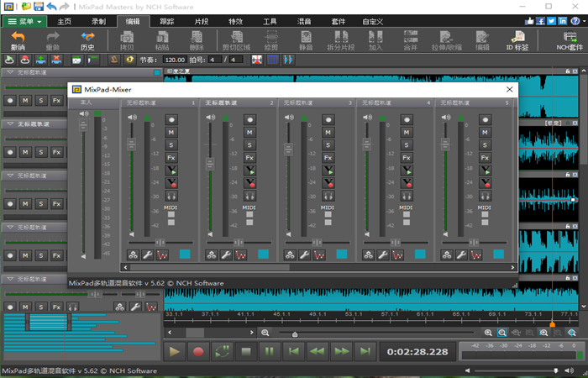Select recording input icon on mixer track 4
This screenshot has height=378, width=588.
click(x=407, y=183)
